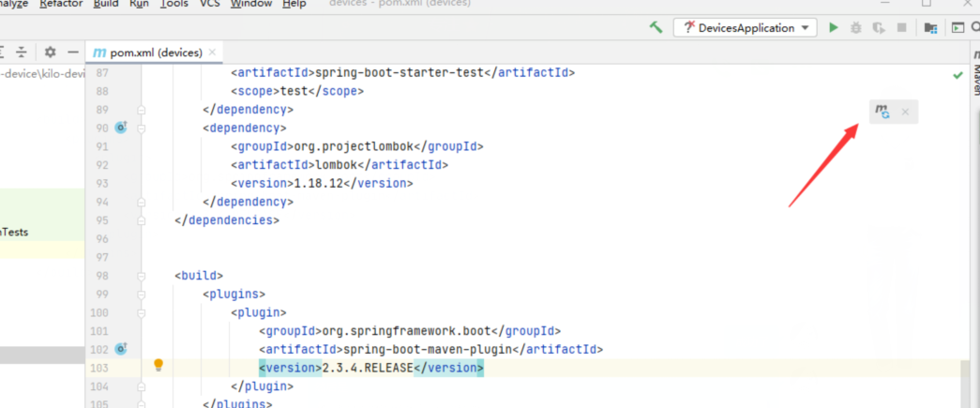Open the Window menu
The height and width of the screenshot is (408, 980).
[251, 4]
